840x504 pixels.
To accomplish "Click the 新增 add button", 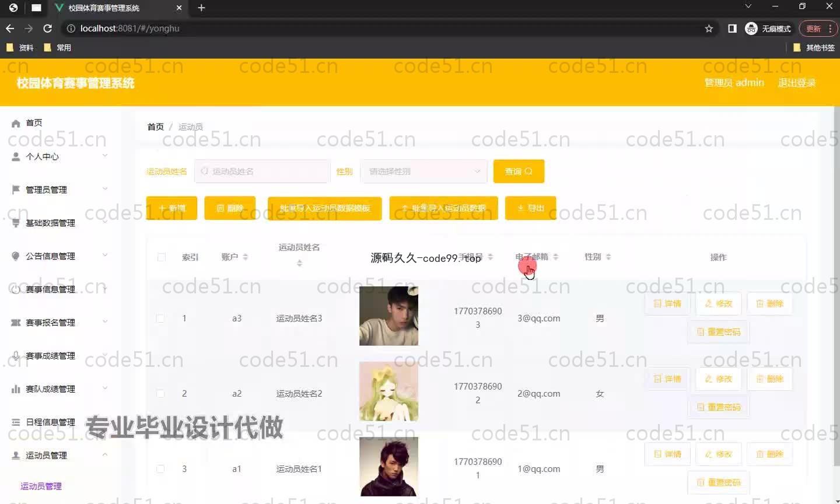I will (171, 208).
